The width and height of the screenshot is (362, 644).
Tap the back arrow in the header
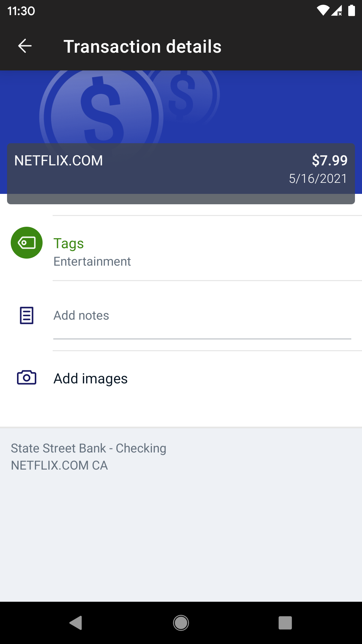[x=25, y=46]
